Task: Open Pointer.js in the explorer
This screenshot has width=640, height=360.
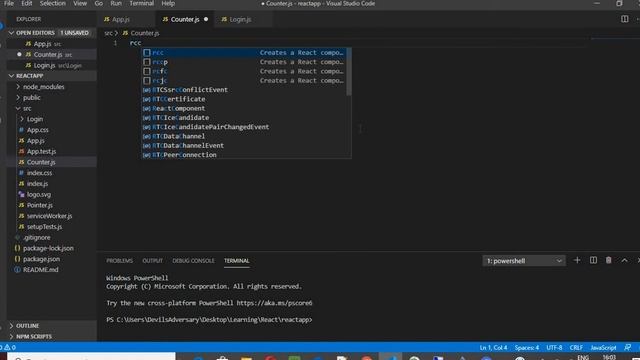Action: (x=51, y=205)
